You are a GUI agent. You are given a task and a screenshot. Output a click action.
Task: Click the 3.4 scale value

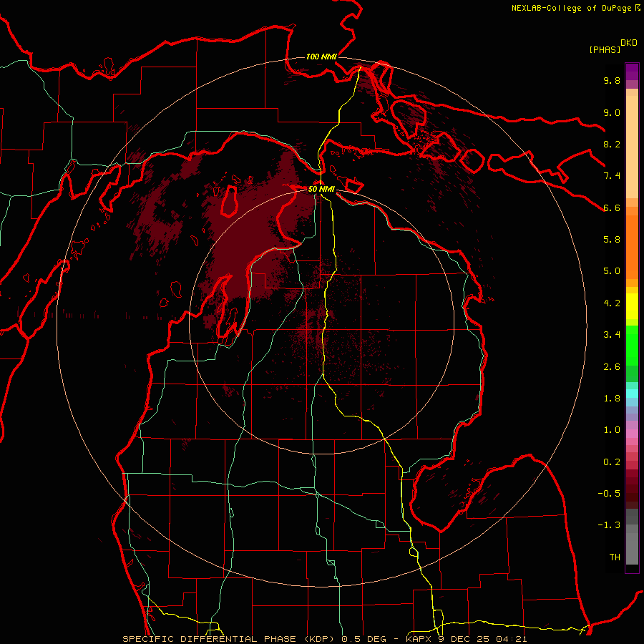click(612, 335)
